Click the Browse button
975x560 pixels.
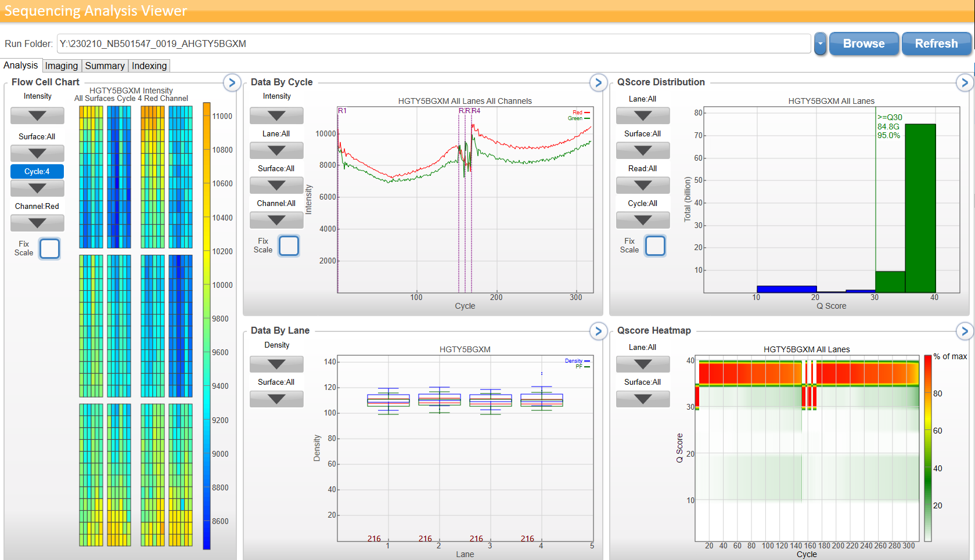click(864, 44)
